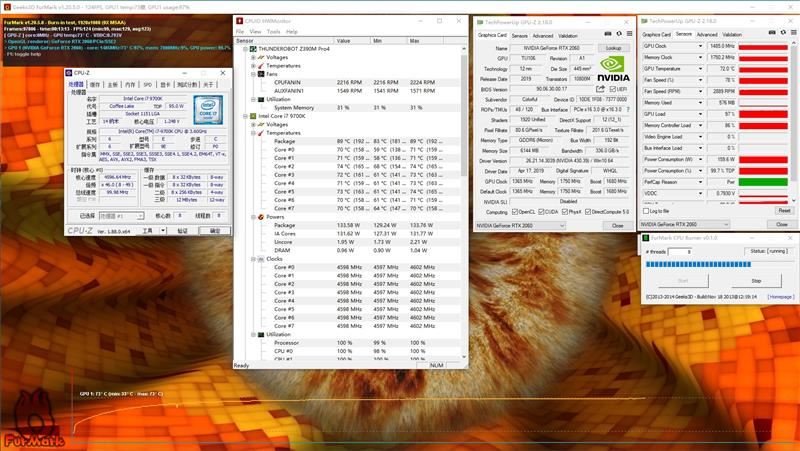Image resolution: width=800 pixels, height=451 pixels.
Task: Click Stop in FurMark CPU Burner
Action: tap(756, 281)
